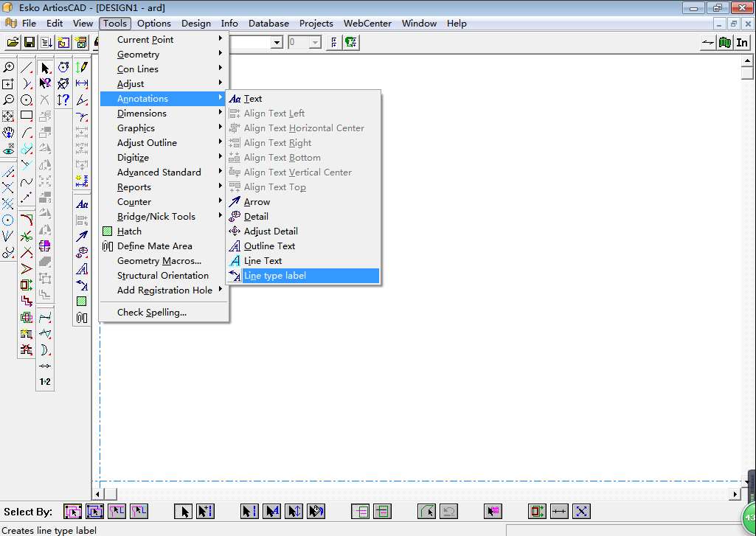Click the horizontal scrollbar right arrow

(x=735, y=494)
